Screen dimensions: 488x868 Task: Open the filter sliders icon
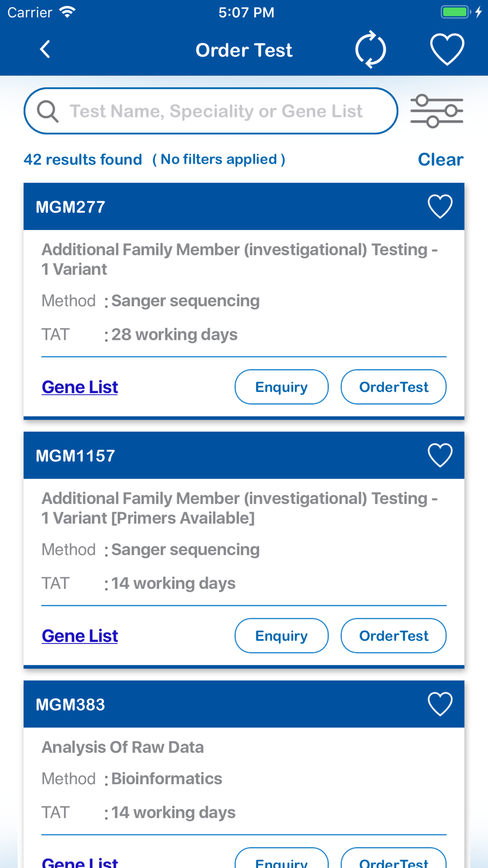(436, 111)
